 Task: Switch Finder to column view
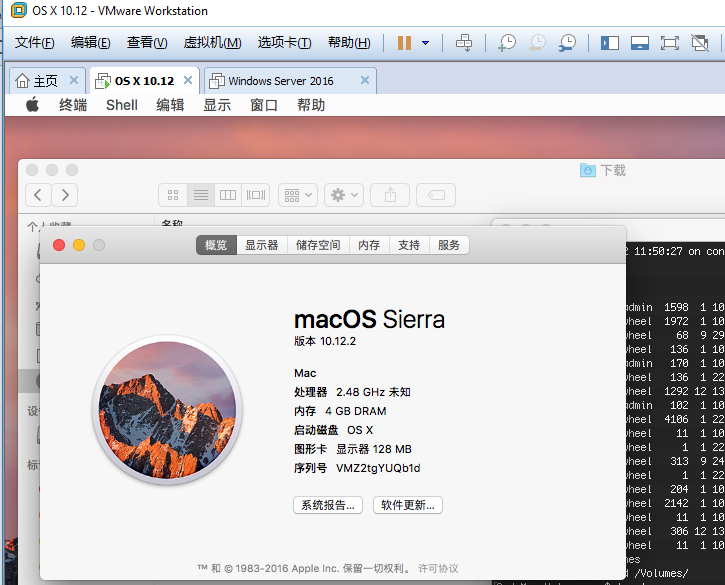227,195
